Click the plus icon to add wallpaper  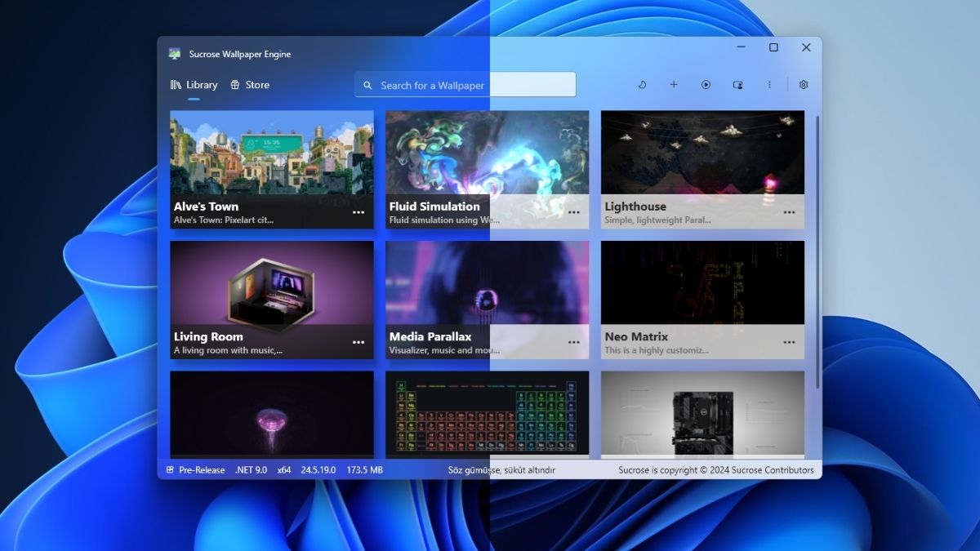674,85
